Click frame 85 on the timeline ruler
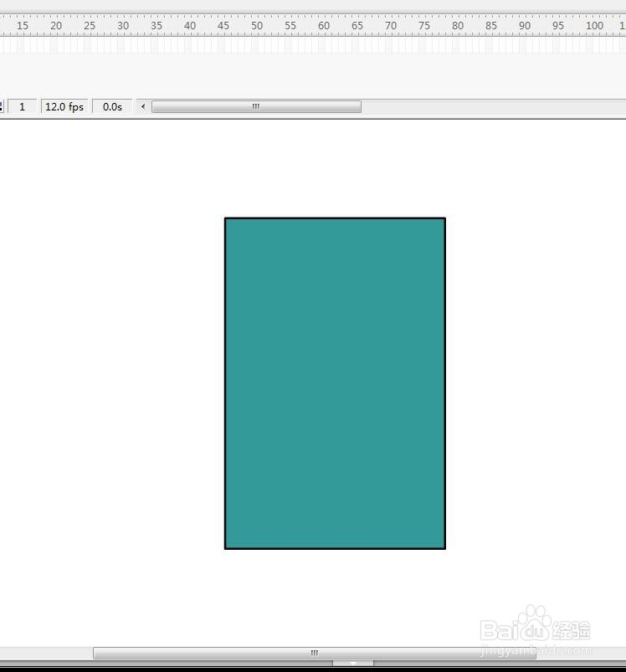Image resolution: width=626 pixels, height=672 pixels. [491, 26]
